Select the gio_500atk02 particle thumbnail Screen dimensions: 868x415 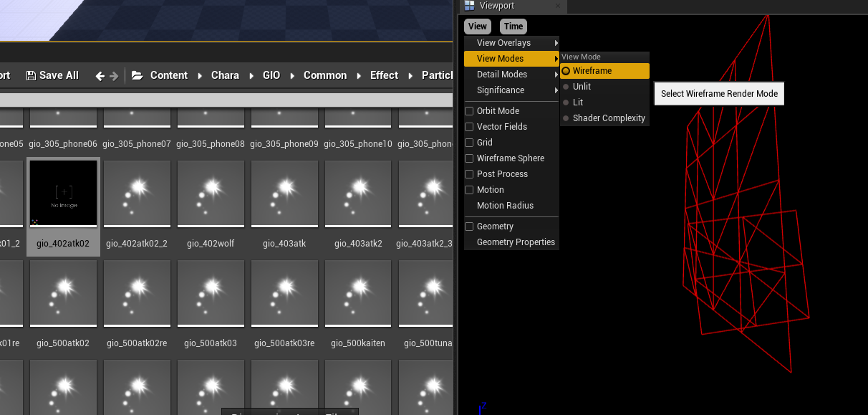click(x=63, y=293)
